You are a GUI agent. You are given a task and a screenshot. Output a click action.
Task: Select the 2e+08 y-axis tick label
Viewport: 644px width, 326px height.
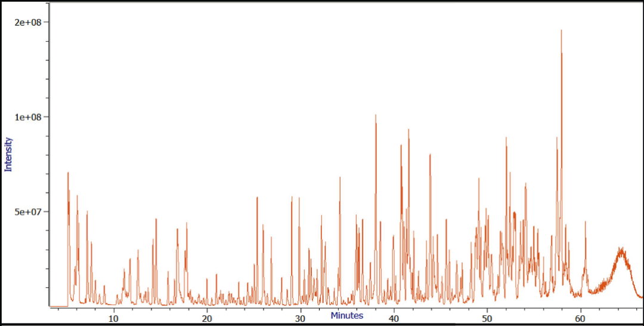point(27,22)
